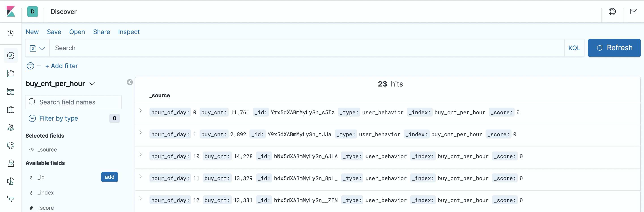Click the _source column header
Viewport: 644px width, 212px height.
click(x=160, y=95)
